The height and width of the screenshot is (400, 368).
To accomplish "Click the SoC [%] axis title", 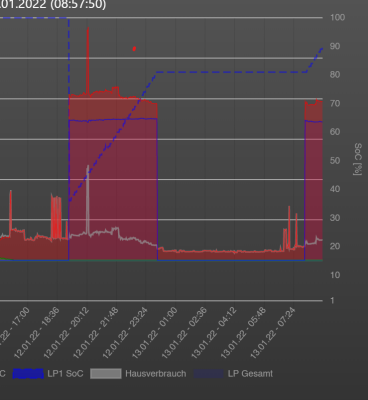I will click(x=358, y=159).
